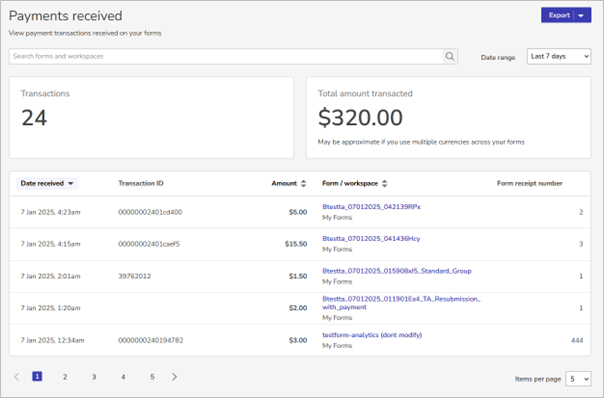Select transaction ID 00000002401caef5

[x=149, y=244]
